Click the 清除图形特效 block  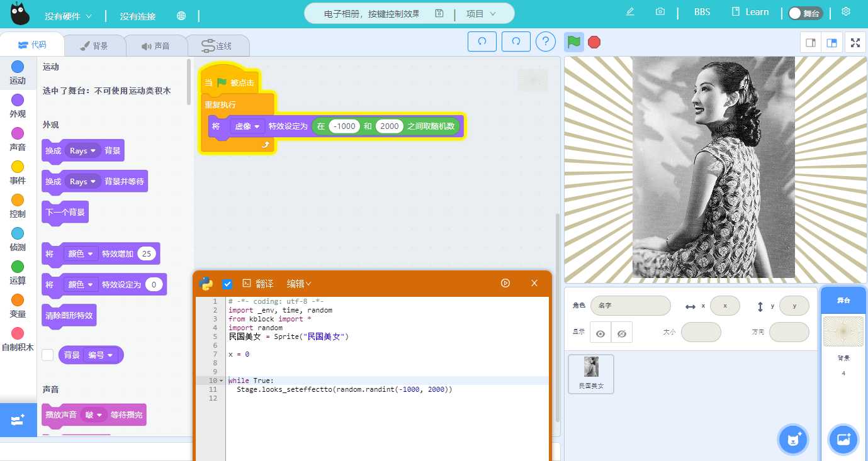69,315
